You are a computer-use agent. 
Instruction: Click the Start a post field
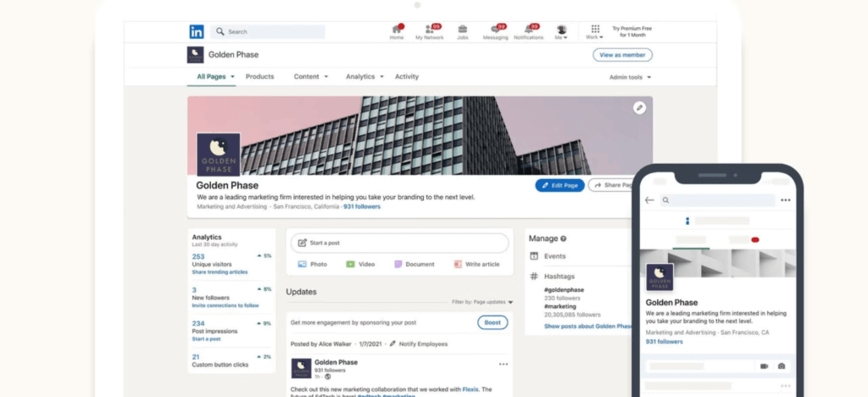click(x=399, y=243)
